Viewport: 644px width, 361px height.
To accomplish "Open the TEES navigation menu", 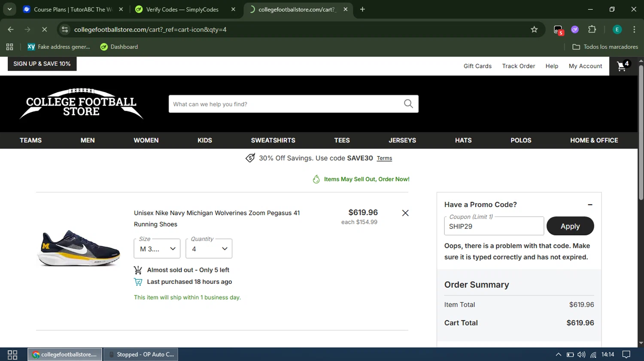I will [x=342, y=140].
